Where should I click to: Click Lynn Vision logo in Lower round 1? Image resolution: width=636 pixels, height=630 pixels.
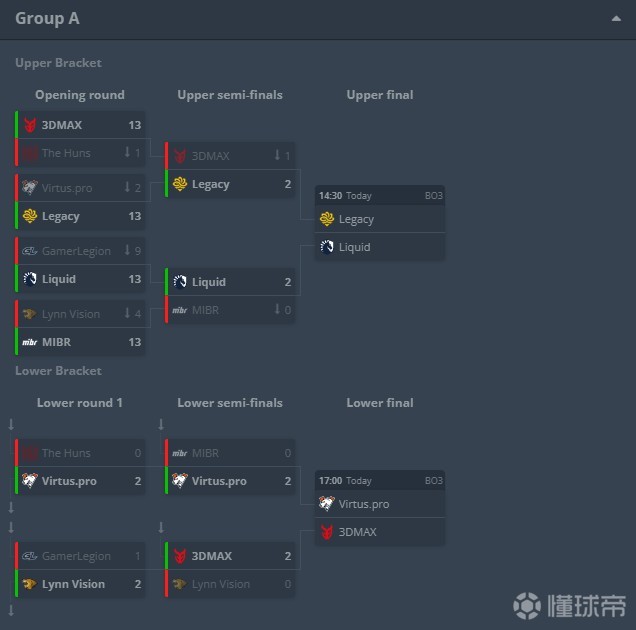30,584
